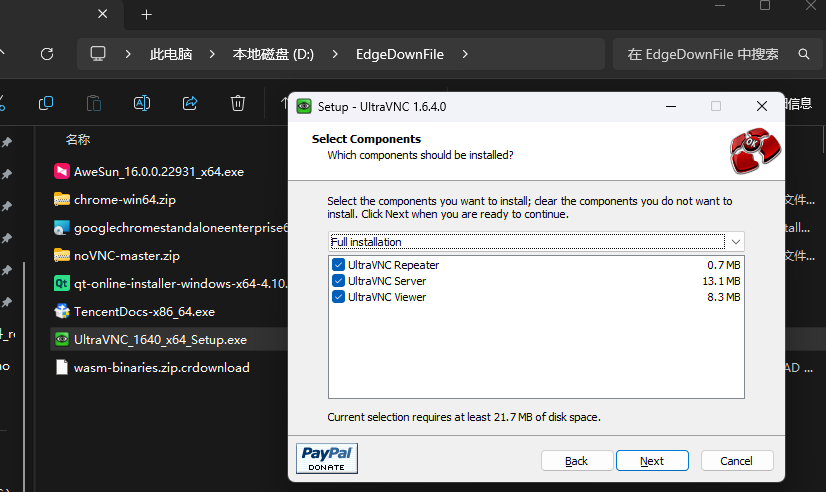
Task: Expand chevron before 此电脑 in address bar
Action: tap(128, 54)
